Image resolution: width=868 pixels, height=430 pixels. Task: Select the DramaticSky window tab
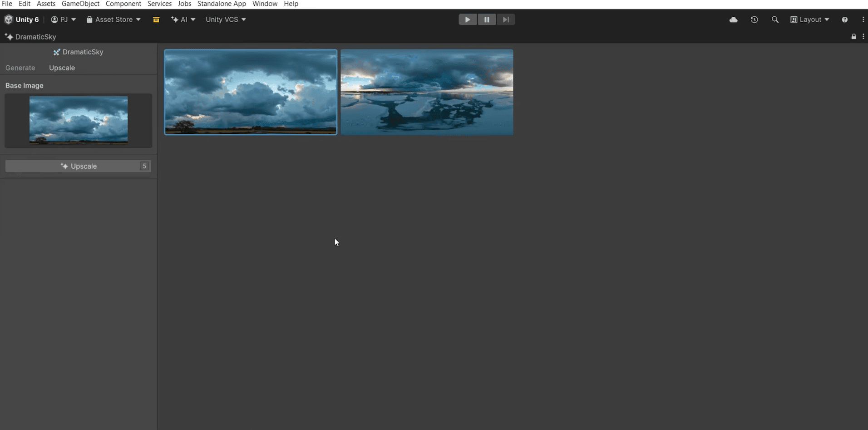[x=30, y=37]
